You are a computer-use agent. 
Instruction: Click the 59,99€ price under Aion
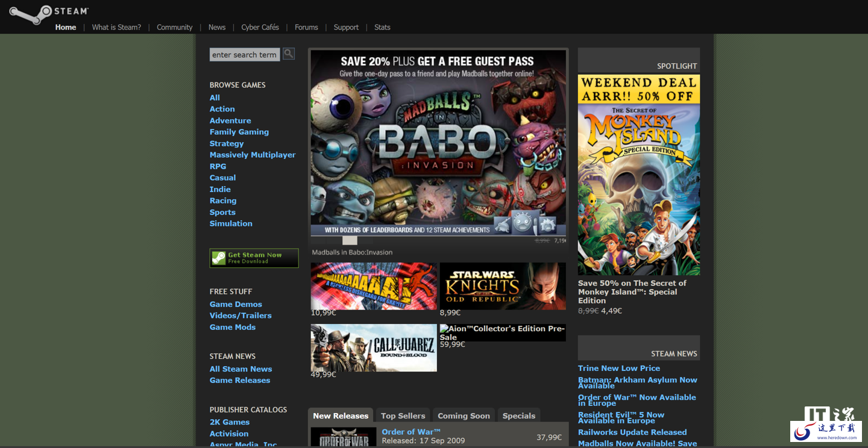[x=453, y=344]
